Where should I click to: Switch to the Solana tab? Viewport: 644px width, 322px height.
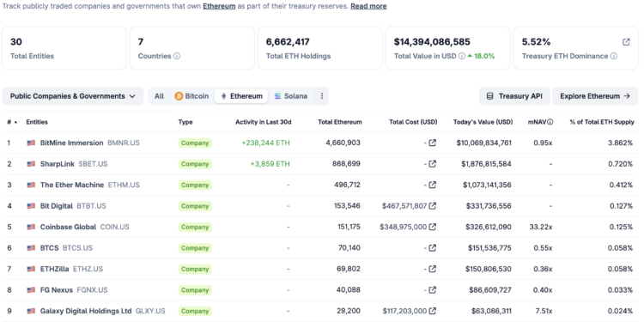click(x=291, y=96)
